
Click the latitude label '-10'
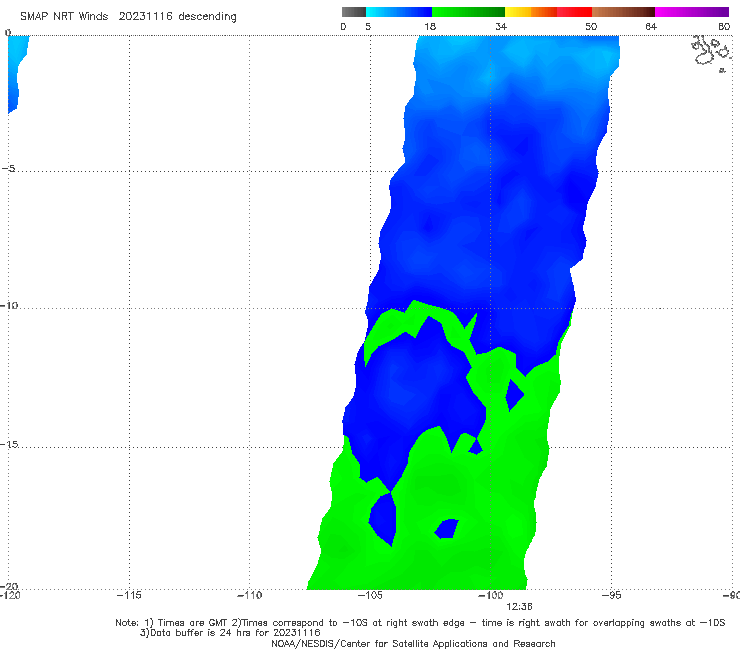pyautogui.click(x=9, y=305)
